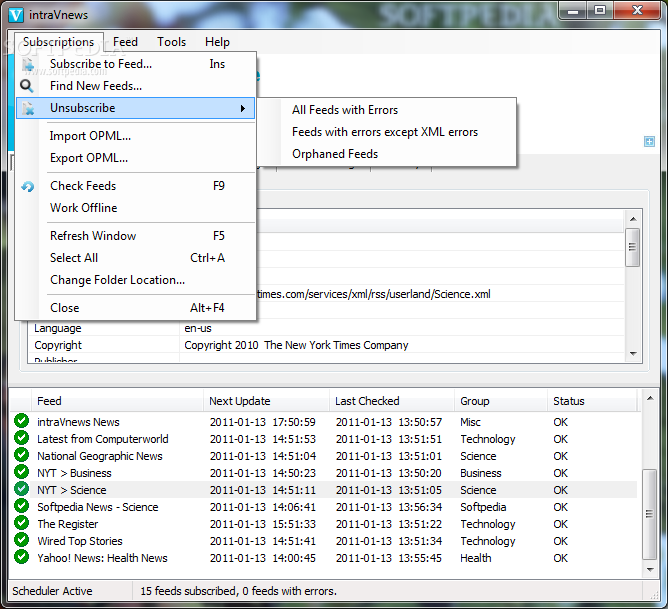Toggle Work Offline mode
The width and height of the screenshot is (668, 609).
pyautogui.click(x=135, y=208)
